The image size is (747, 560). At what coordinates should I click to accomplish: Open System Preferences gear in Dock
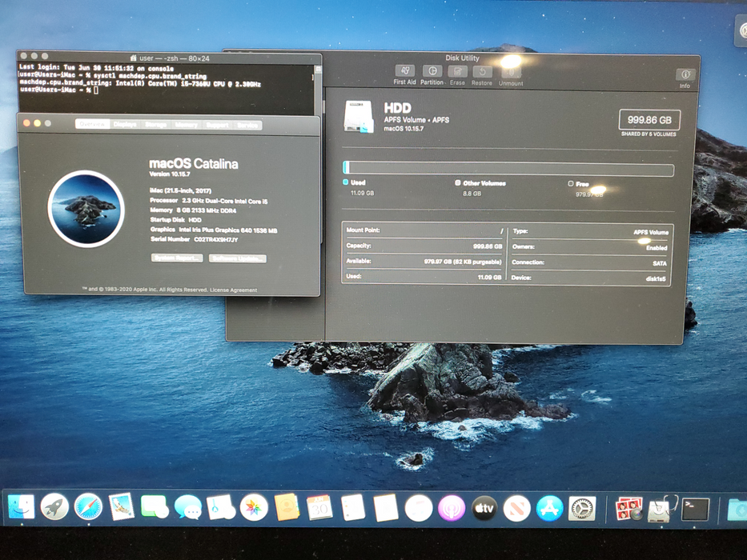582,509
